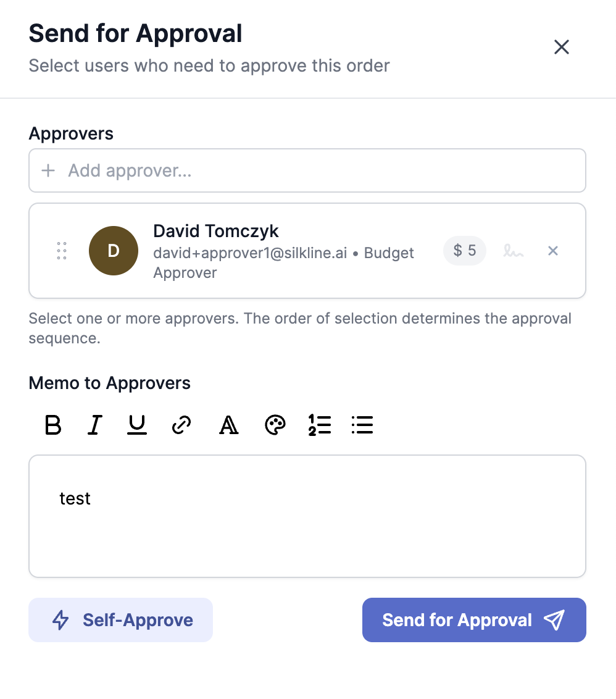Toggle bold formatting in memo toolbar

coord(54,425)
